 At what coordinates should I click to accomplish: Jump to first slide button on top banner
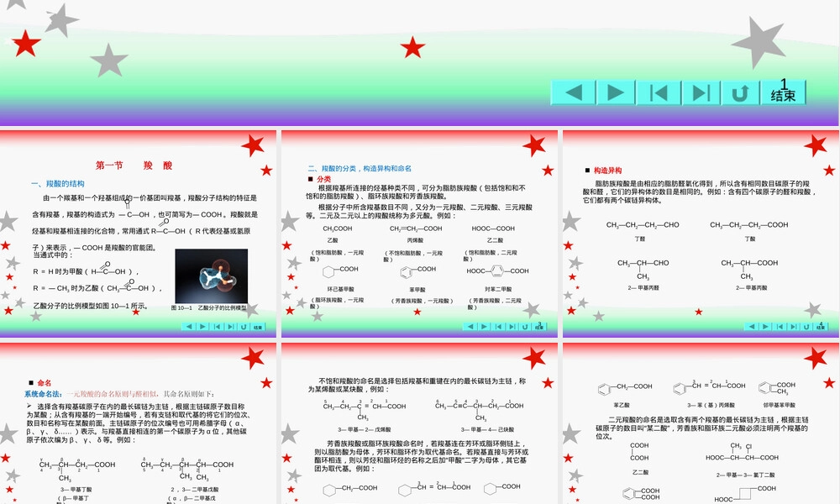(659, 92)
